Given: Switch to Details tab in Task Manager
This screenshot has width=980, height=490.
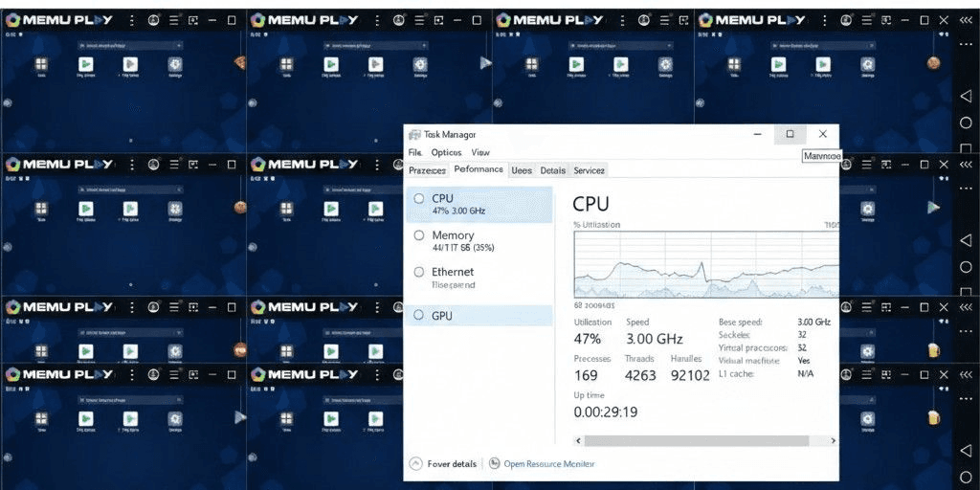Looking at the screenshot, I should pos(552,170).
